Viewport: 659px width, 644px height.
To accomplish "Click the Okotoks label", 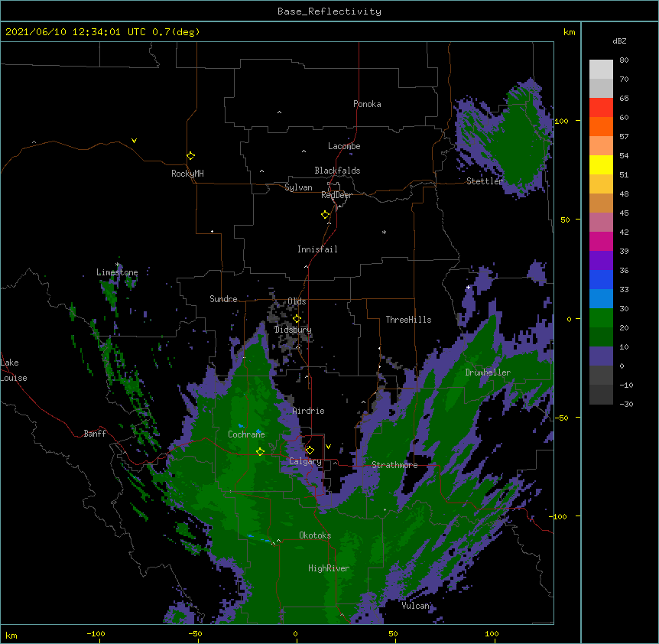I will 315,535.
